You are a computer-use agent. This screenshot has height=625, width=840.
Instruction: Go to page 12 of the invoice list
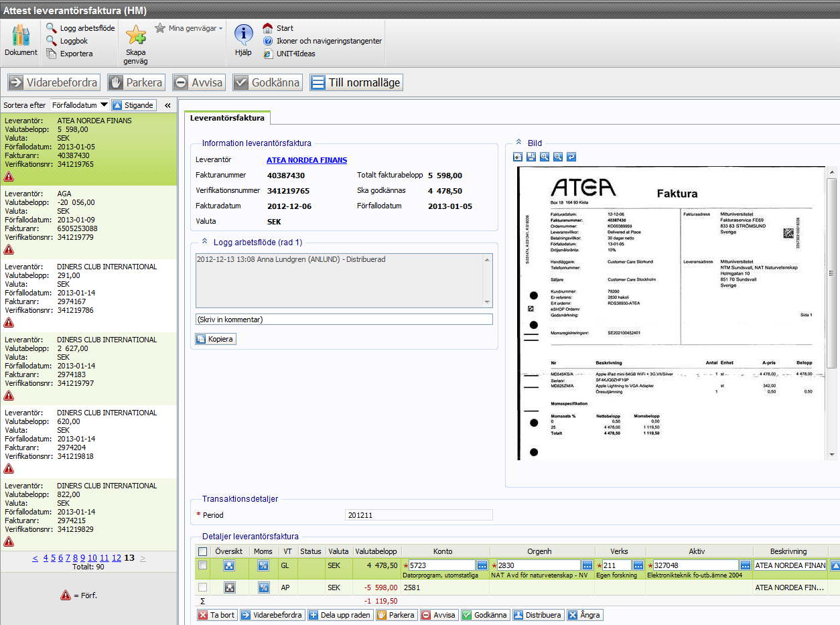click(x=117, y=558)
